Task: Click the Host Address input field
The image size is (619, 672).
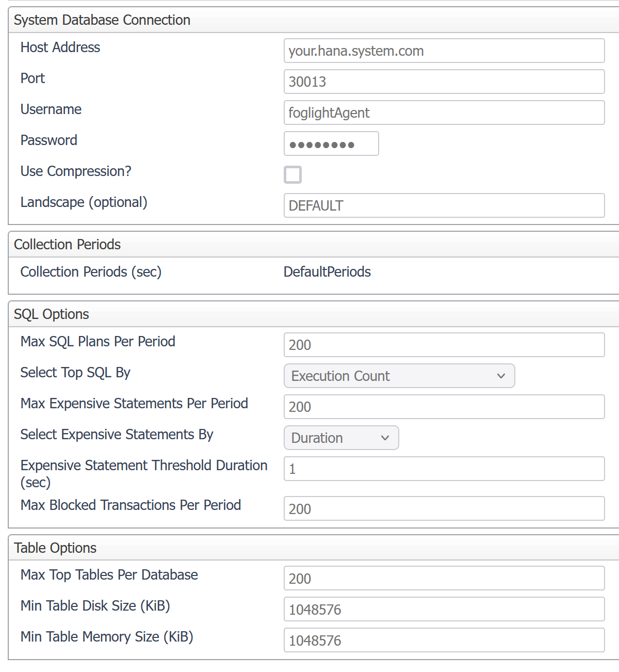Action: click(444, 51)
